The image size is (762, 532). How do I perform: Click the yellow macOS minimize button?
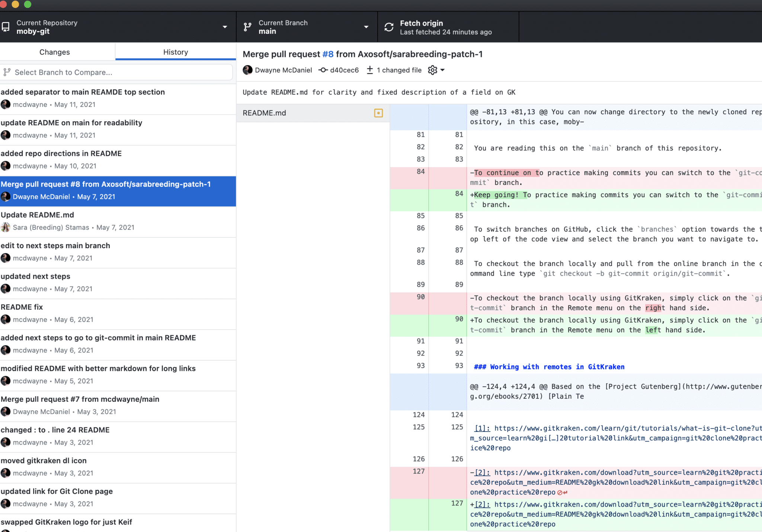pyautogui.click(x=16, y=4)
